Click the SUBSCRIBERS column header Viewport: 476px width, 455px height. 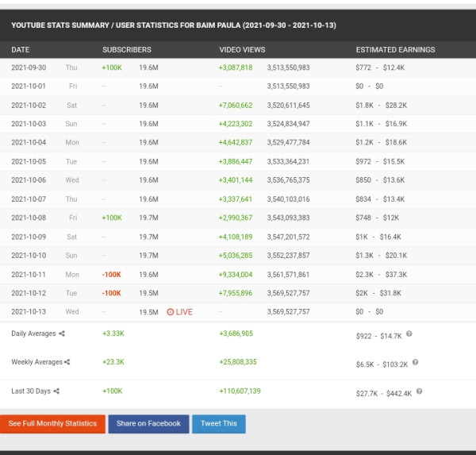click(127, 49)
